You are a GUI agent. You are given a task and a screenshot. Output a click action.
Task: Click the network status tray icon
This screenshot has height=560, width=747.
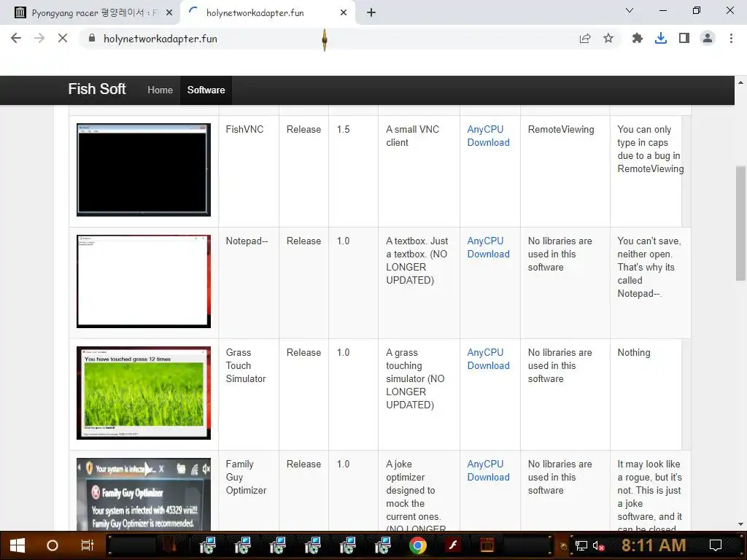pos(581,545)
